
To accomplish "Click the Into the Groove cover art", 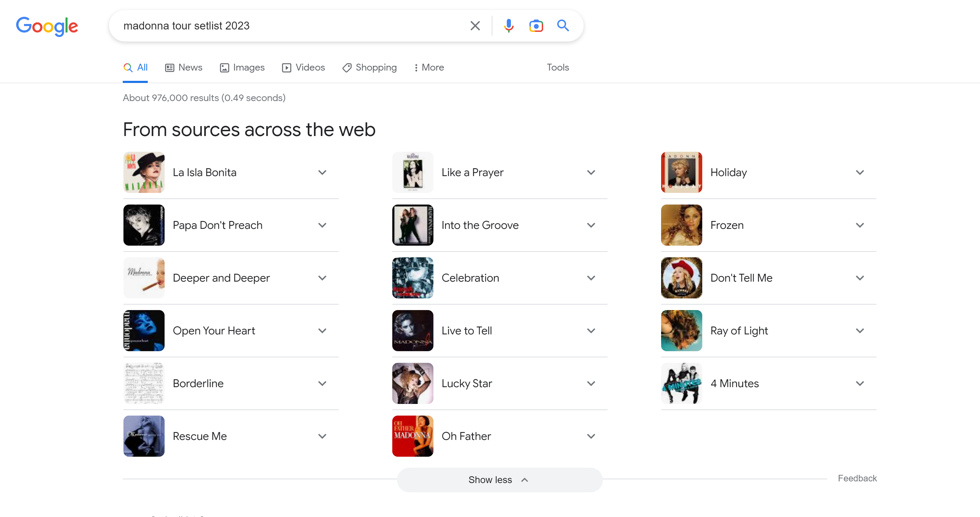I will click(x=413, y=225).
